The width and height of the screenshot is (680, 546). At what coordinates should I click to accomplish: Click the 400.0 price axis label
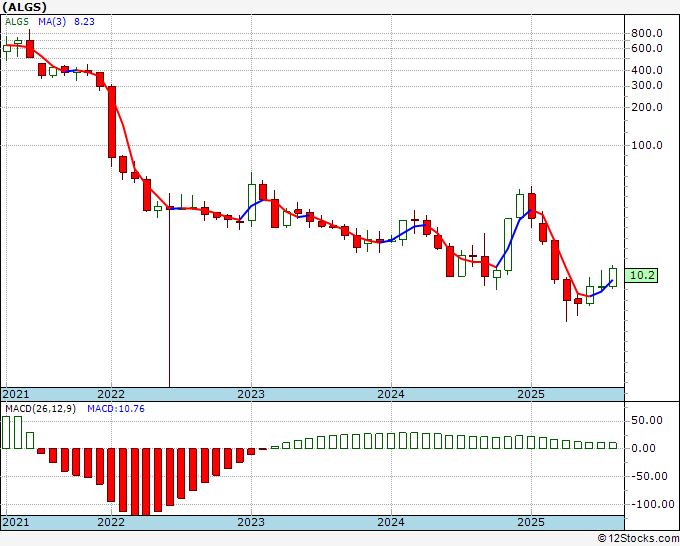coord(647,70)
